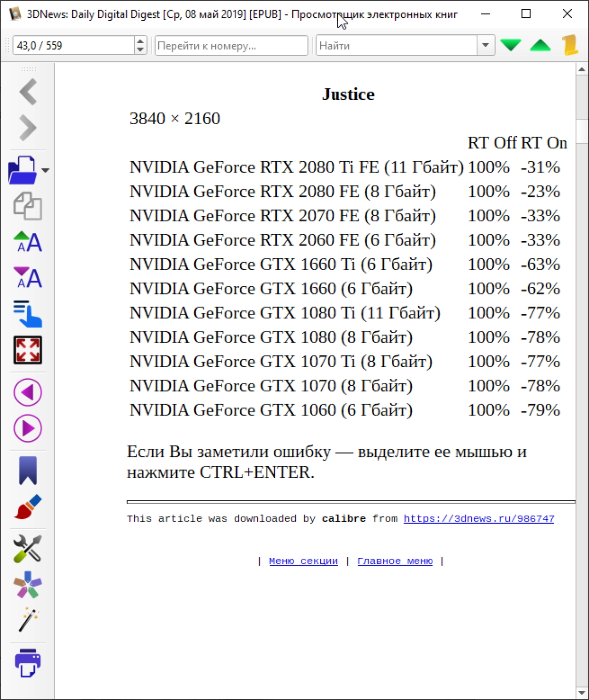Click the 'Перейти к номеру...' field
This screenshot has width=589, height=700.
pyautogui.click(x=231, y=46)
